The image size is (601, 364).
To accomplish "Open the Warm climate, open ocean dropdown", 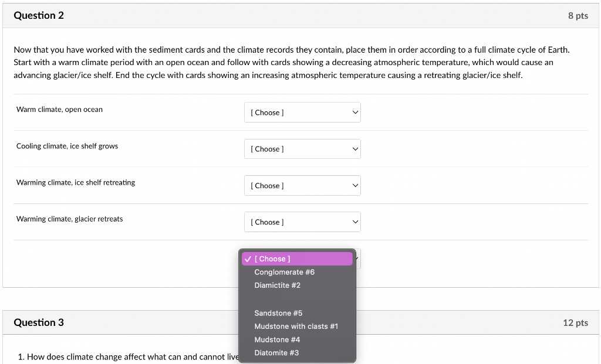I will (302, 112).
